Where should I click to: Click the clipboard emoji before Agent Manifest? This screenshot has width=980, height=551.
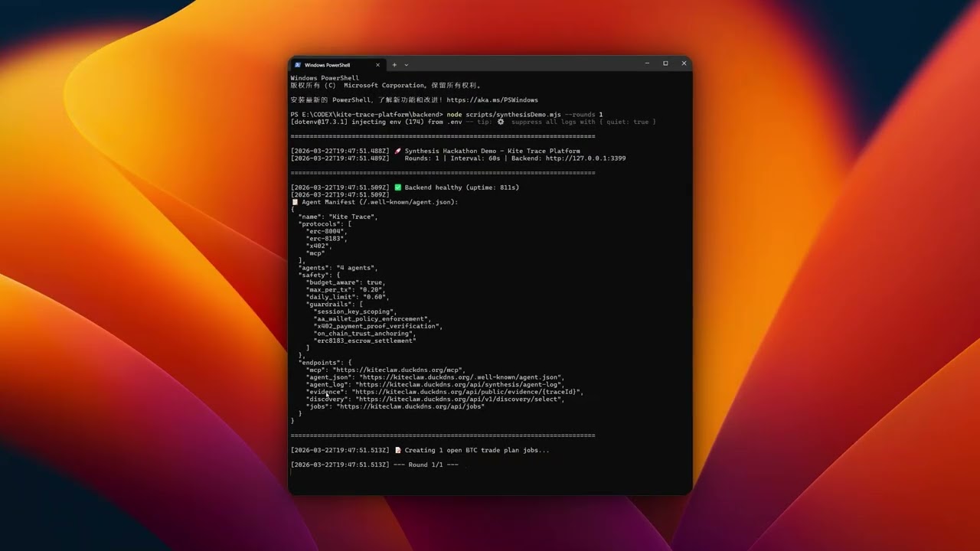(x=295, y=202)
